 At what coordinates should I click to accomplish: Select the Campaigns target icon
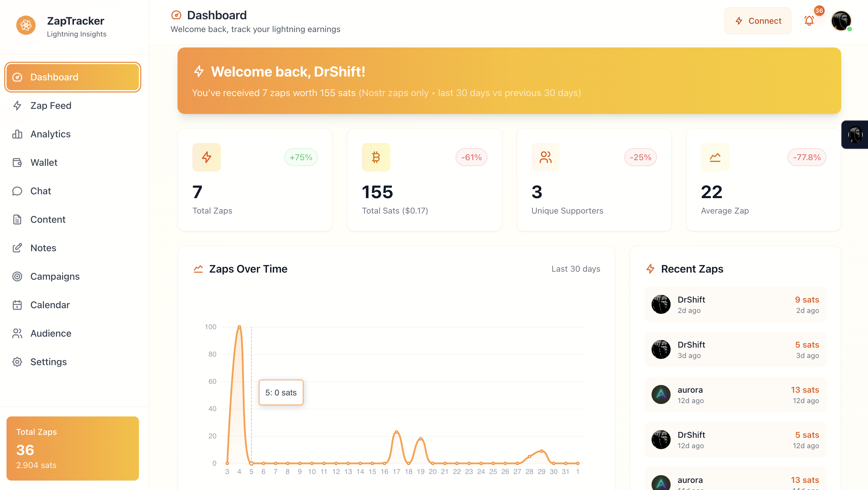click(x=17, y=276)
